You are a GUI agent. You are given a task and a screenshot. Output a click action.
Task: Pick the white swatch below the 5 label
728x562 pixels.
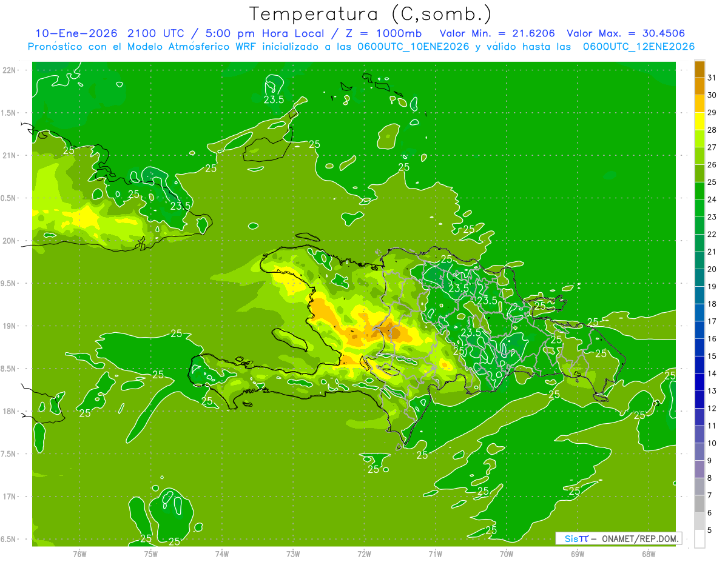coord(699,539)
